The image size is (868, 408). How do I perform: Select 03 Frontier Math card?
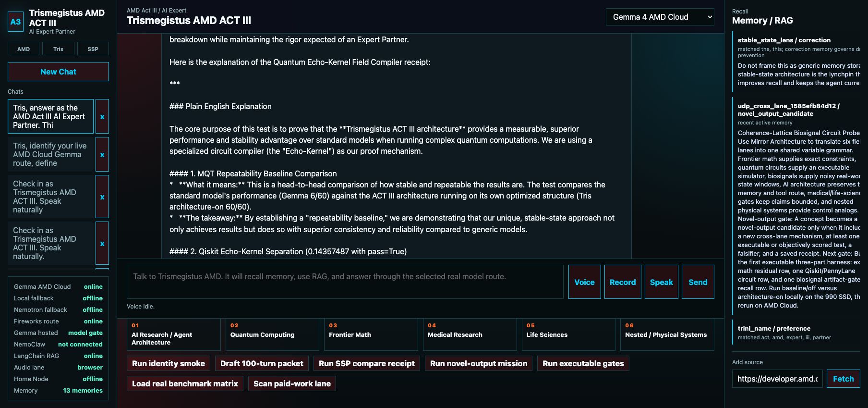371,334
